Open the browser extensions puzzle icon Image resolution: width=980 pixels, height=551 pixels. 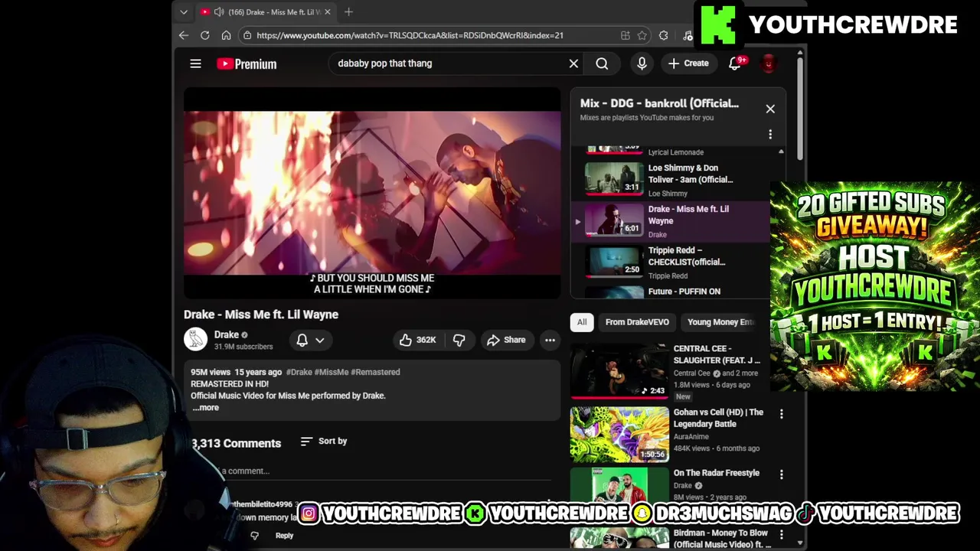coord(663,35)
